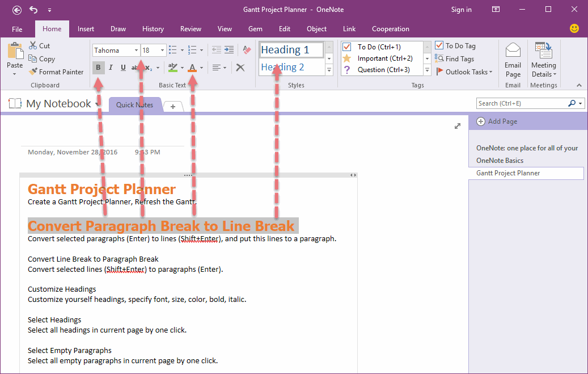Image resolution: width=588 pixels, height=374 pixels.
Task: Click the Delete X icon in Basic Text
Action: click(240, 68)
